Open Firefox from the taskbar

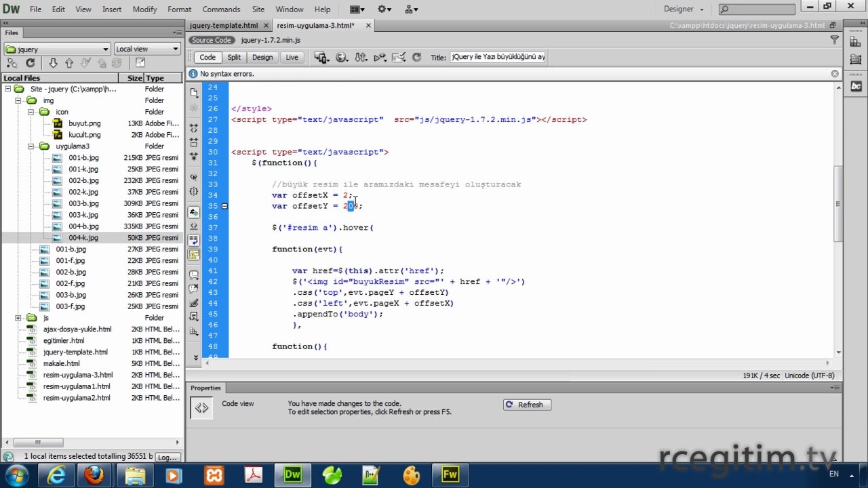[x=95, y=475]
